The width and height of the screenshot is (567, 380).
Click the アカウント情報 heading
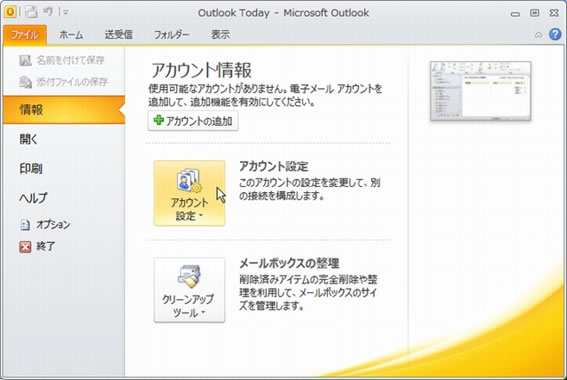pos(201,70)
